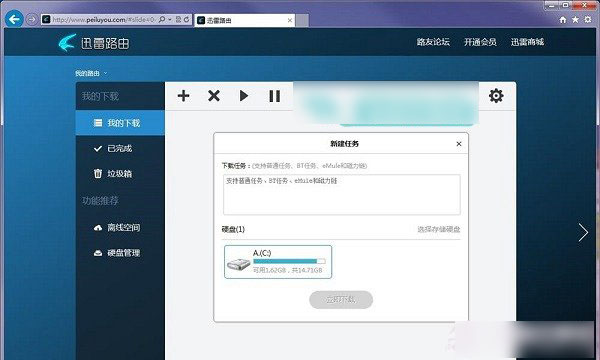Viewport: 600px width, 360px height.
Task: Open the browser tools gear icon
Action: [x=588, y=20]
